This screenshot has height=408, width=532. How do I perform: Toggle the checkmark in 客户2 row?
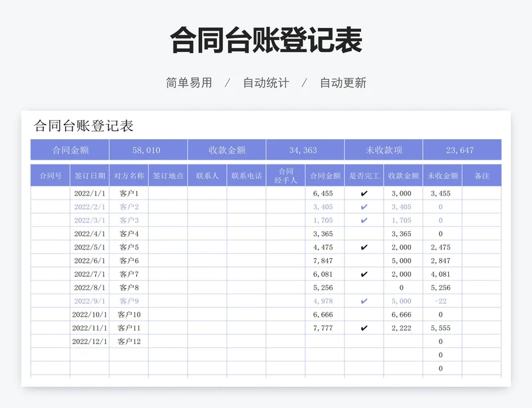[364, 207]
